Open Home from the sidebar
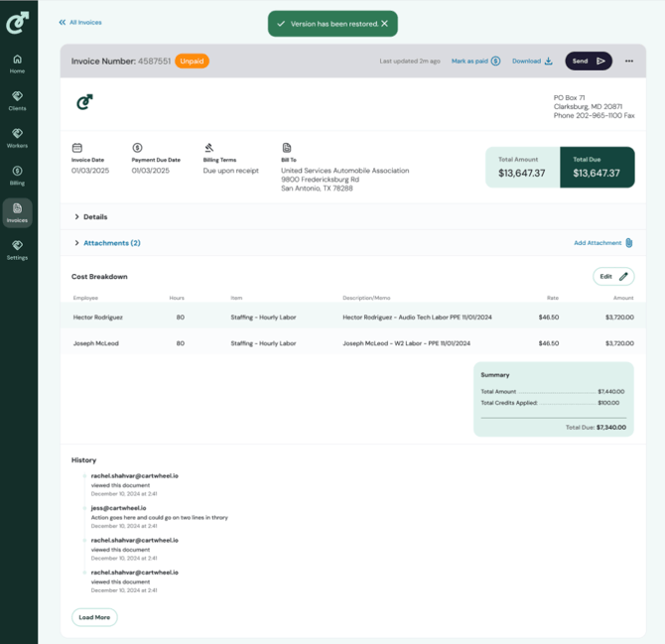The width and height of the screenshot is (665, 644). click(17, 64)
